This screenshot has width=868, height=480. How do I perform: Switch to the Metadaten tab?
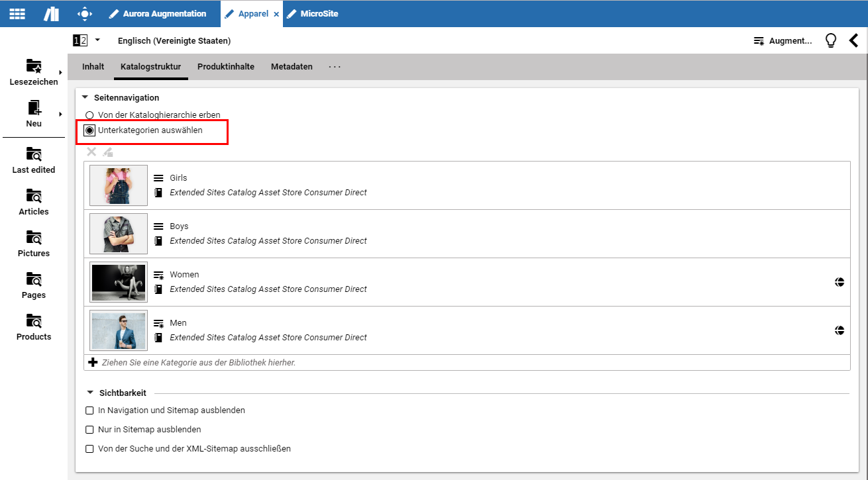pyautogui.click(x=292, y=67)
